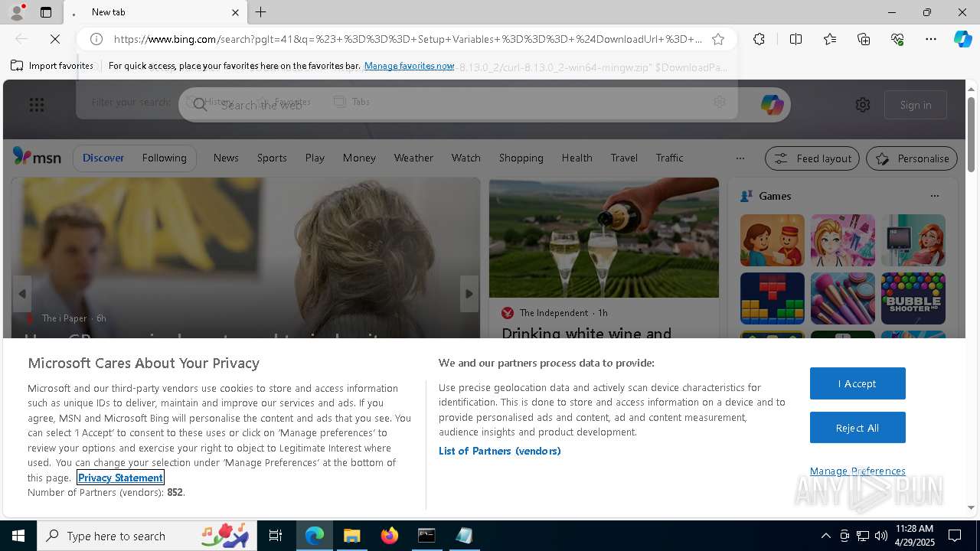Open the Travel category

click(x=624, y=158)
